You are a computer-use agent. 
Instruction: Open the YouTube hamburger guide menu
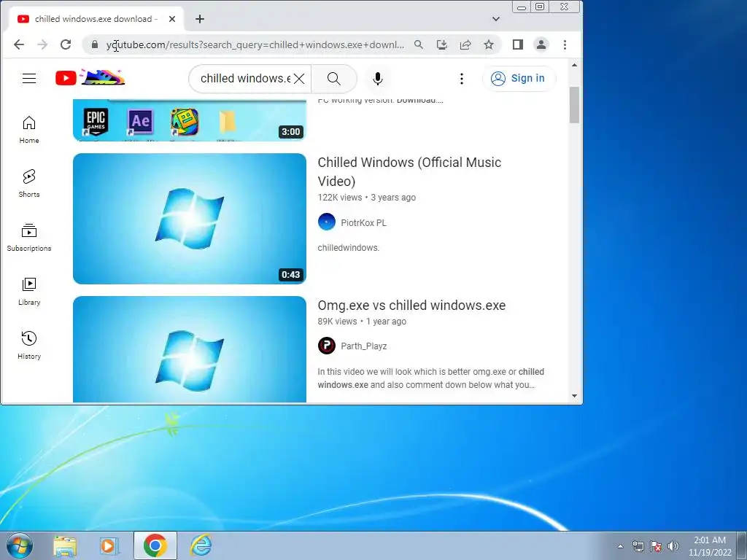(x=29, y=79)
